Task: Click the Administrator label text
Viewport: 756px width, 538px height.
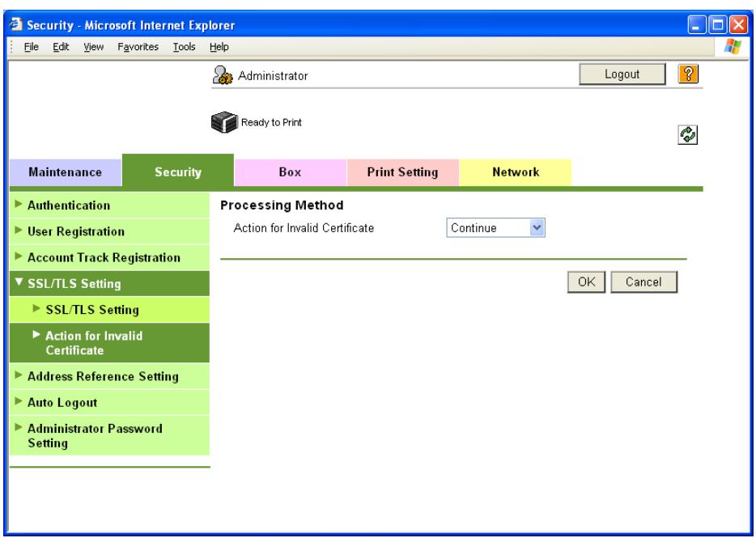Action: click(273, 76)
